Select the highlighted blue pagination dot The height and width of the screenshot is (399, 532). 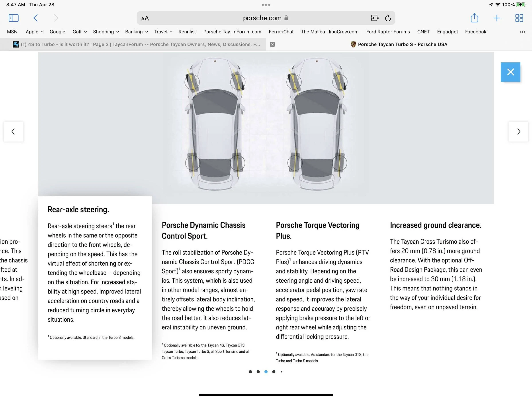266,372
